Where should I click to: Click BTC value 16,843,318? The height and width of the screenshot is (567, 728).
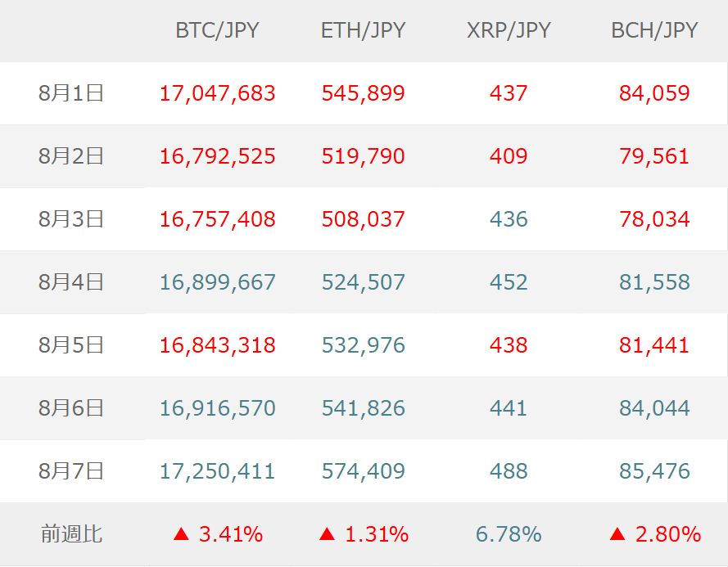tap(217, 345)
